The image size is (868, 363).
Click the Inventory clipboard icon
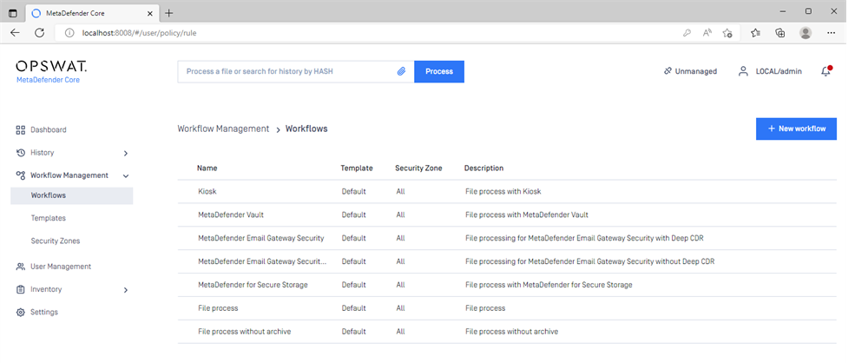pos(21,289)
